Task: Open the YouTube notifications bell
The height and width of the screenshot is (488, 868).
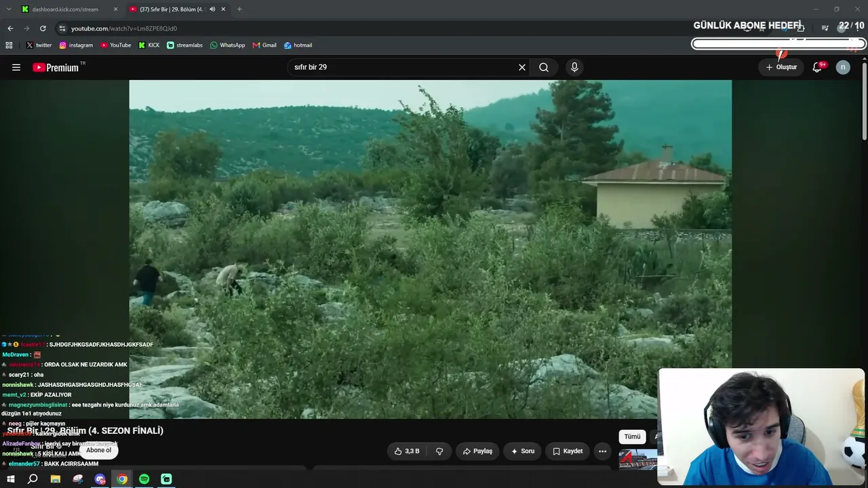Action: (818, 67)
